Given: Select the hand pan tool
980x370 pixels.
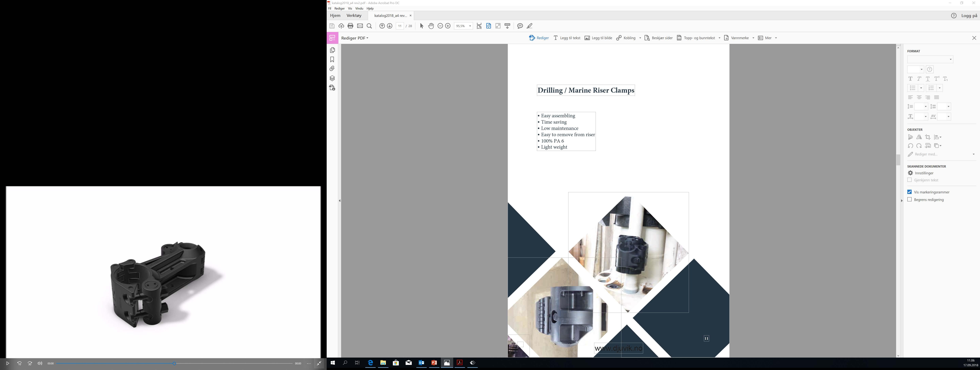Looking at the screenshot, I should click(431, 26).
